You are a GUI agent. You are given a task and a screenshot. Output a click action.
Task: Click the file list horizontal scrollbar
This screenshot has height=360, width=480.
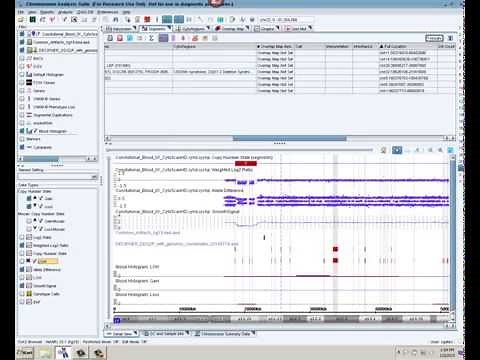point(57,159)
